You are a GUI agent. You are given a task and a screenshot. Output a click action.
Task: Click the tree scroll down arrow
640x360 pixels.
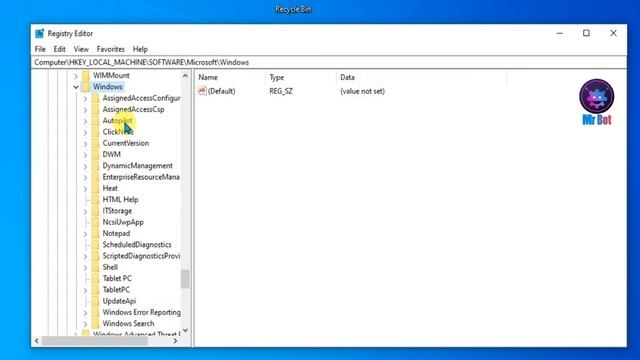click(x=185, y=330)
